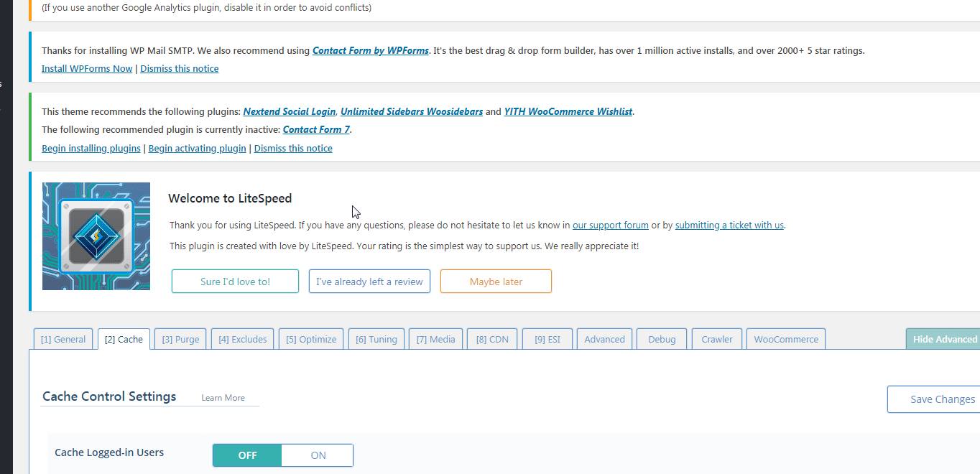Screen dimensions: 980x474
Task: Click the Save Changes button
Action: point(934,399)
